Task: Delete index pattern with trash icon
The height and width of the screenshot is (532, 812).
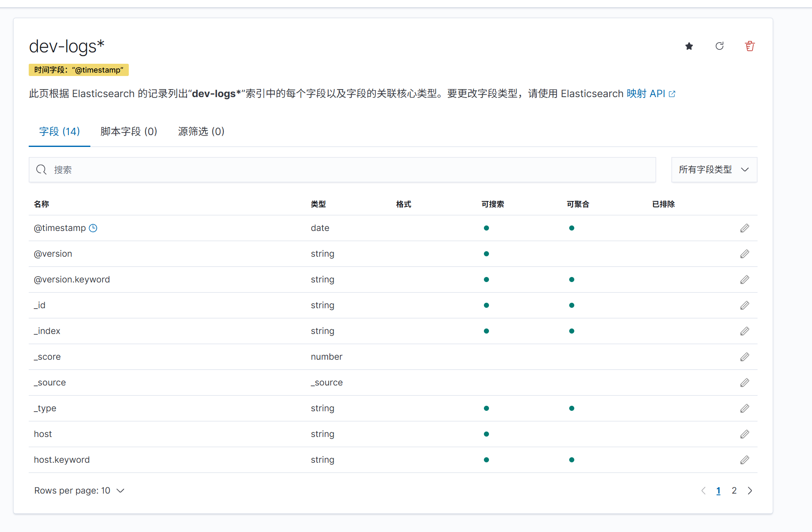Action: point(750,46)
